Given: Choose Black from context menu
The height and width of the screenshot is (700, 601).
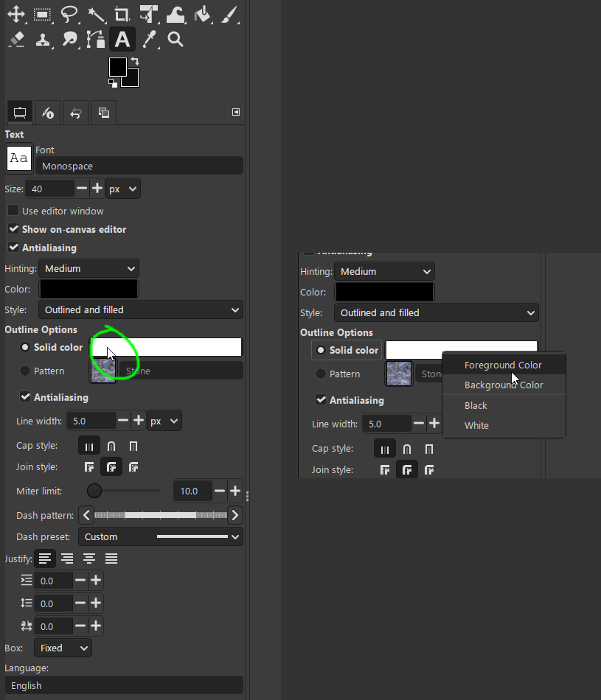Looking at the screenshot, I should (504, 405).
